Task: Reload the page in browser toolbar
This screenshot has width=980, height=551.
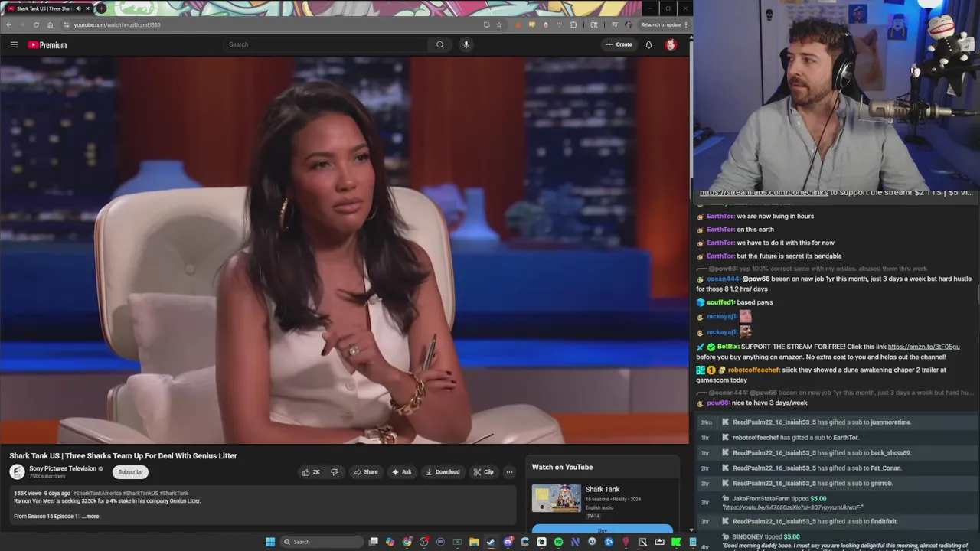Action: tap(36, 24)
